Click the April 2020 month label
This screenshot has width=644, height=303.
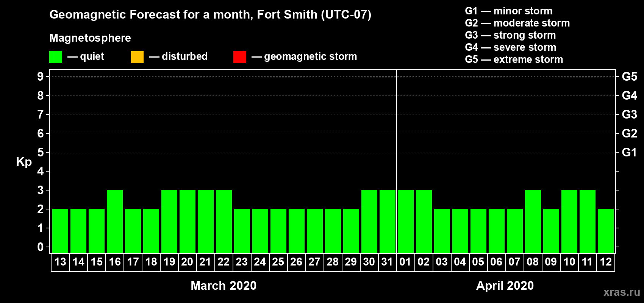pos(505,286)
